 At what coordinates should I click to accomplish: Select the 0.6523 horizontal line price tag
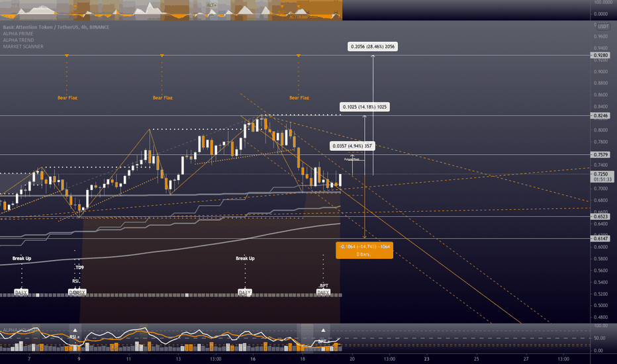click(x=600, y=216)
